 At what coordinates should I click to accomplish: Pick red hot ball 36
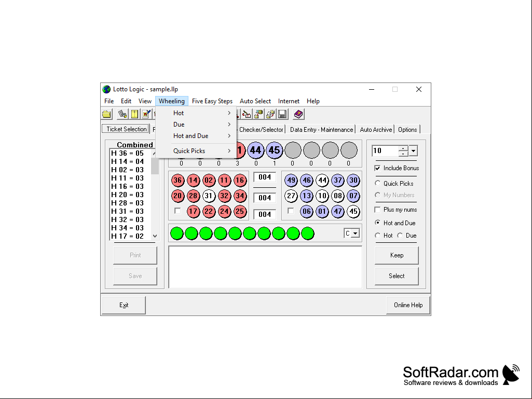click(x=178, y=181)
